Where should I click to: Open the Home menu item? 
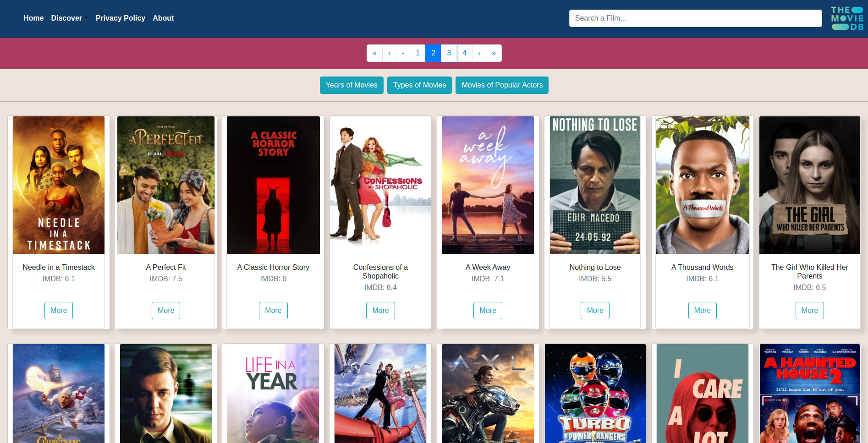[x=33, y=18]
